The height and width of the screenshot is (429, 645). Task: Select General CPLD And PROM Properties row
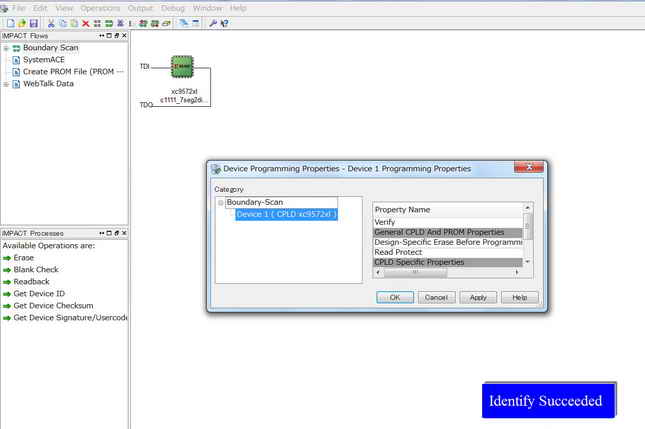[x=448, y=232]
